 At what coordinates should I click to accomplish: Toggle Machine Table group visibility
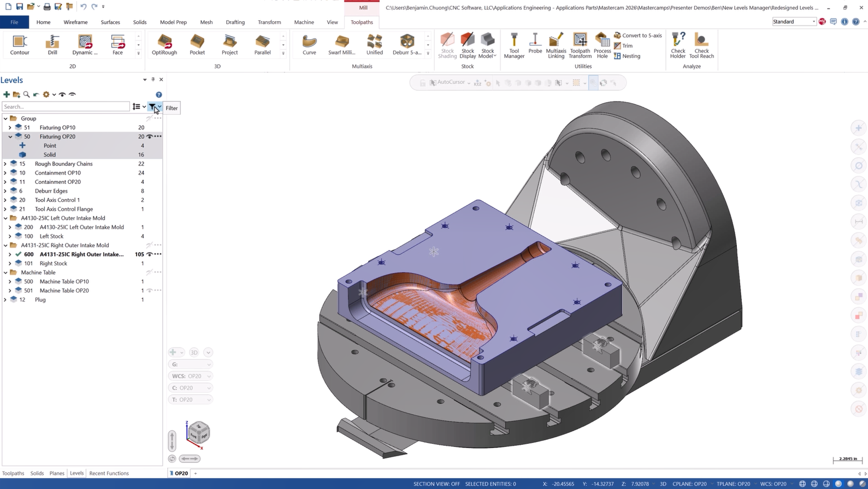tap(149, 272)
